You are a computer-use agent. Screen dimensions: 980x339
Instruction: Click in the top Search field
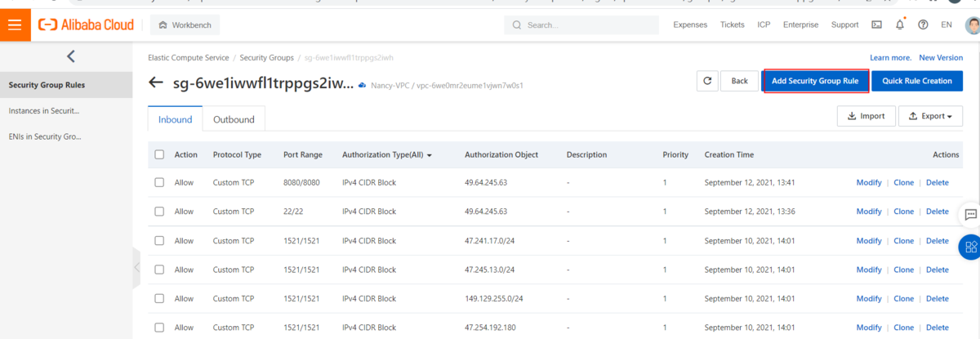583,25
